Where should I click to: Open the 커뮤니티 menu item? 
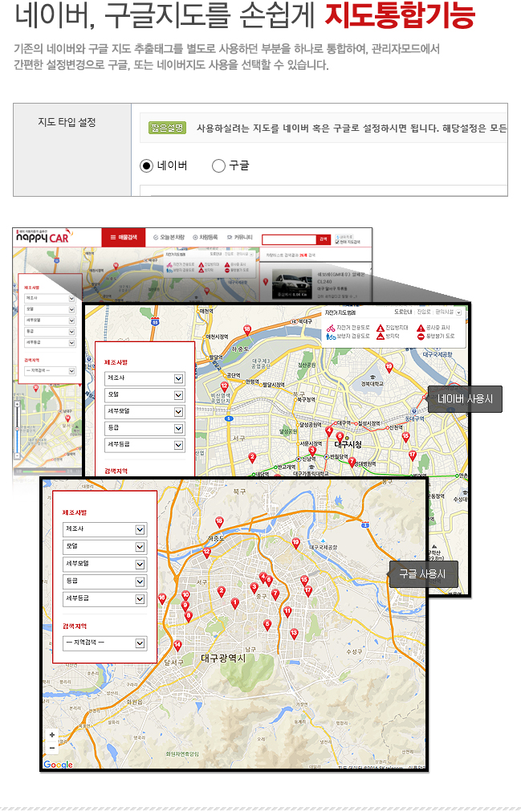pos(240,237)
